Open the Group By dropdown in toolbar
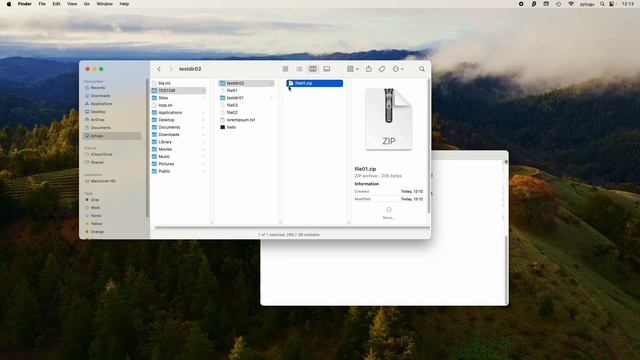This screenshot has width=640, height=360. [x=353, y=69]
